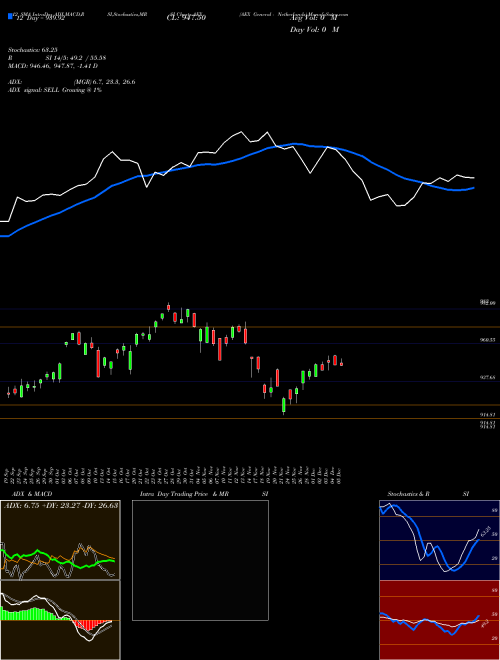Click the 'CL: 947.50' closing price text
This screenshot has width=500, height=660.
coord(186,18)
